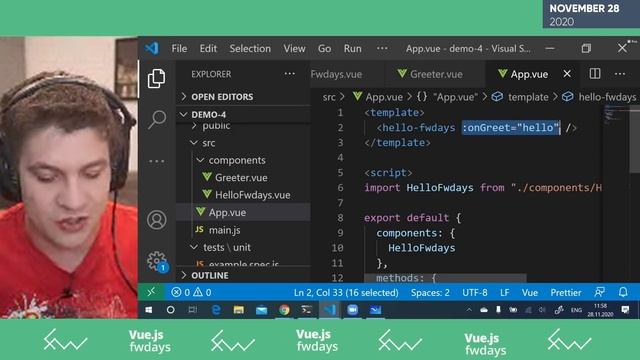Open ENG language indicator in tray
This screenshot has height=360, width=640.
point(576,310)
